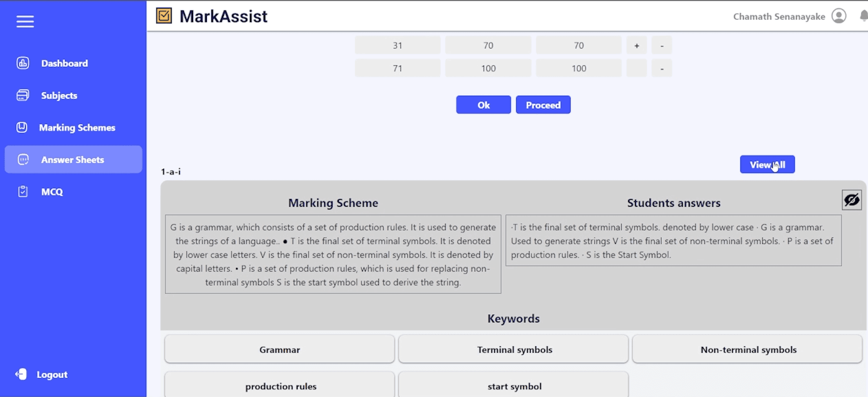868x397 pixels.
Task: Add a row with the plus button
Action: 636,45
